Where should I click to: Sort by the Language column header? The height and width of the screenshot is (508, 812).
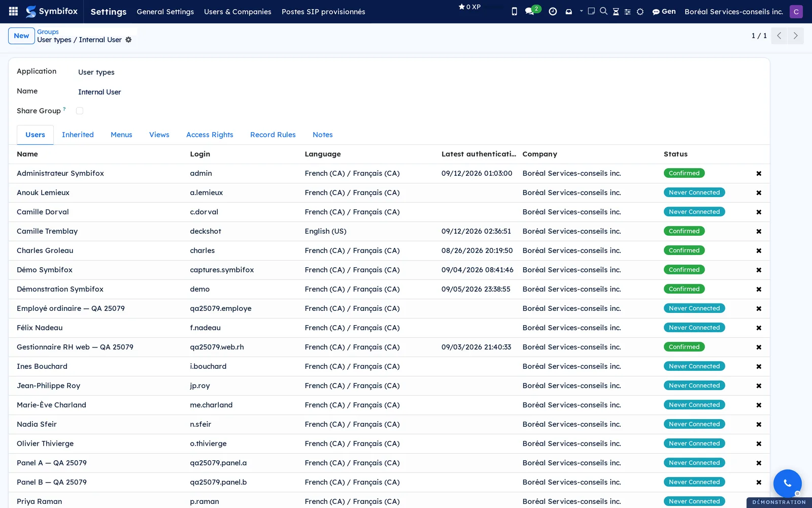pos(323,154)
